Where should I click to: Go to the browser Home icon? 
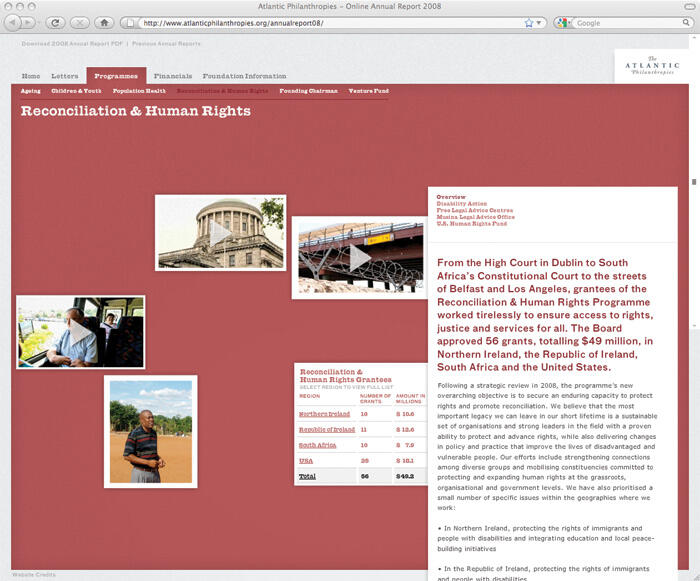[104, 22]
